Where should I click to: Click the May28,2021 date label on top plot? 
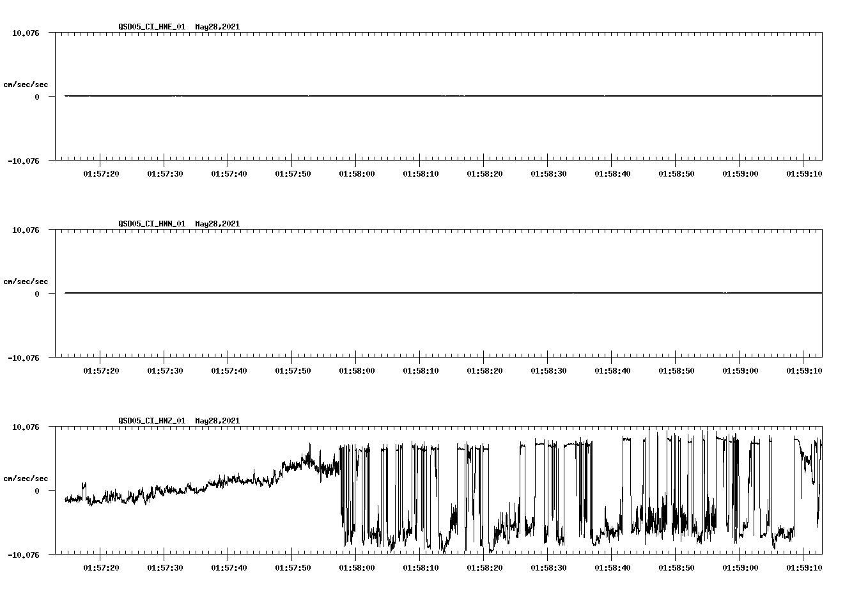217,28
